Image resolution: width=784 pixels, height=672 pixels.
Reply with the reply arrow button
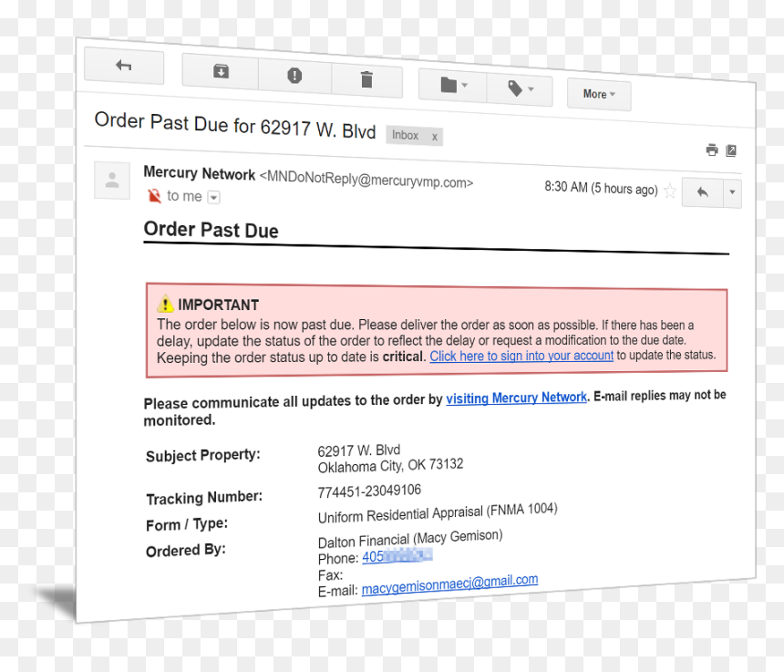[x=702, y=192]
